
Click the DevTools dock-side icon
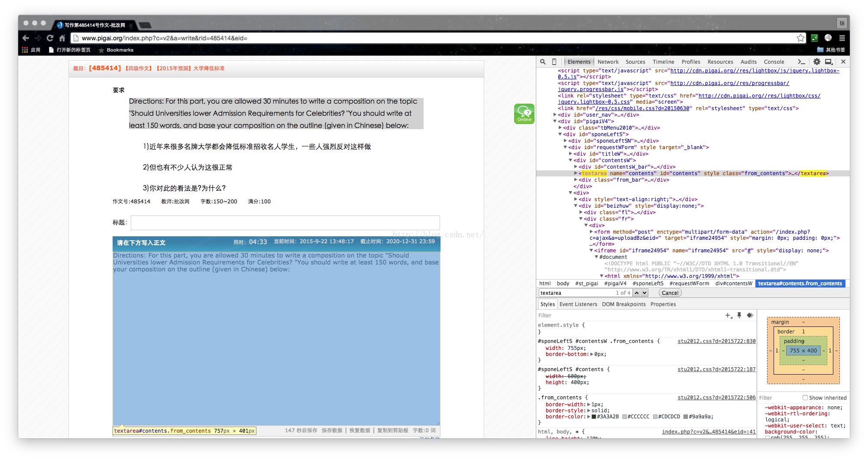point(829,62)
